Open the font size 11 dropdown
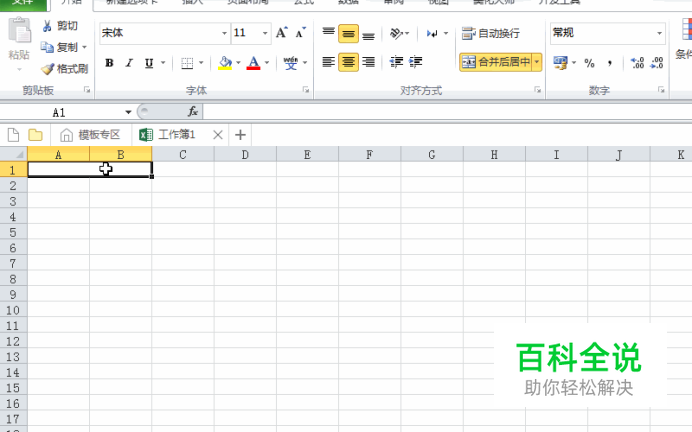 265,33
